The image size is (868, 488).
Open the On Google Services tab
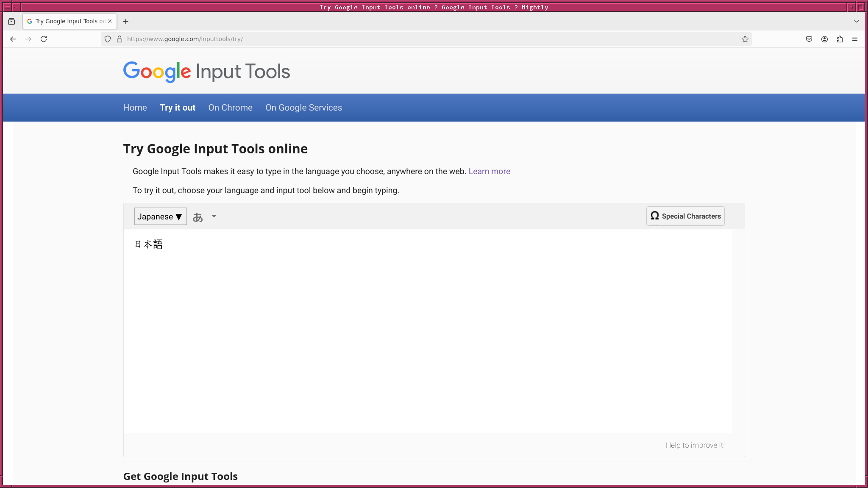[x=303, y=108]
